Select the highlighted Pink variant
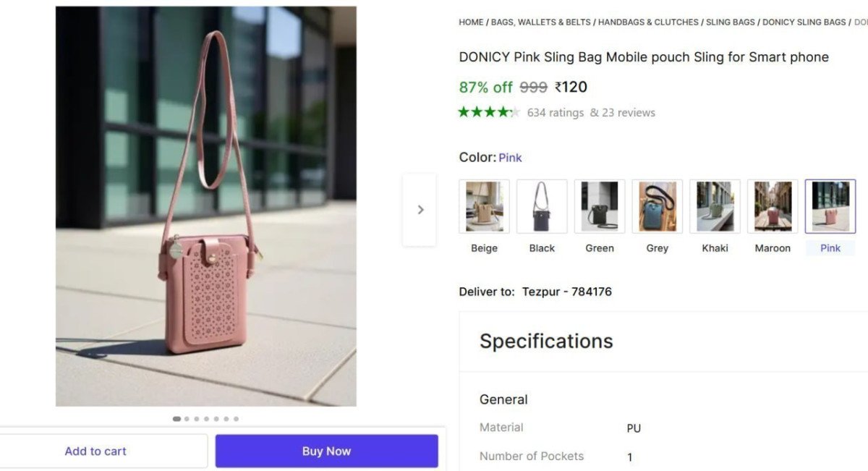The height and width of the screenshot is (471, 868). pyautogui.click(x=830, y=205)
